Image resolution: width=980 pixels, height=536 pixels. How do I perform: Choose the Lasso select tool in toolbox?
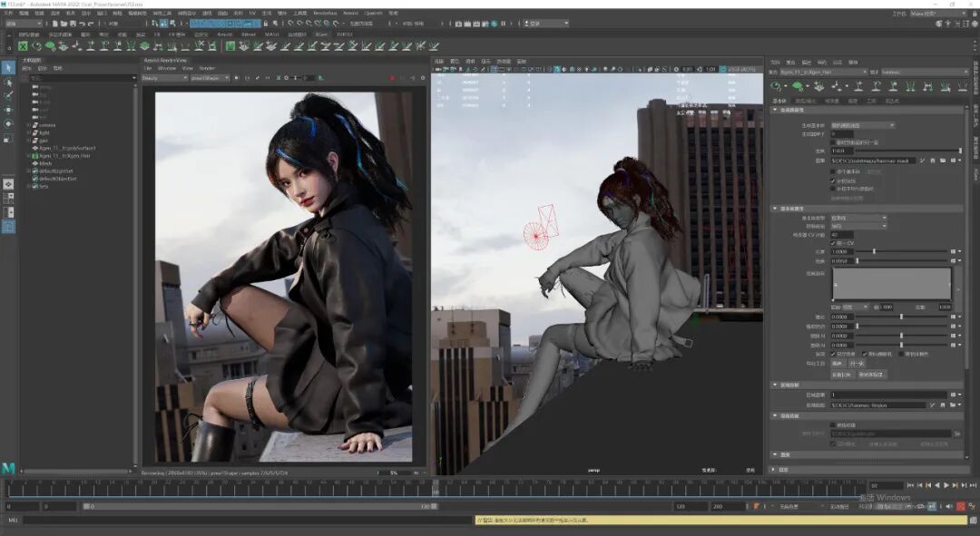8,83
